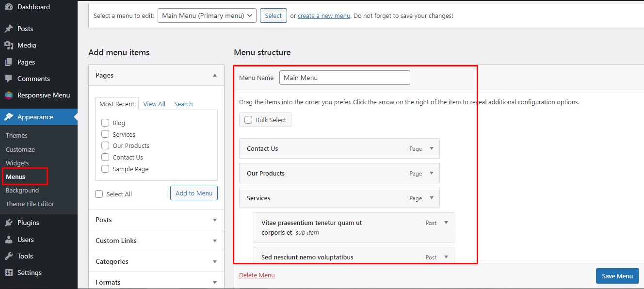Open the menu selection dropdown
The height and width of the screenshot is (289, 644).
(x=207, y=16)
